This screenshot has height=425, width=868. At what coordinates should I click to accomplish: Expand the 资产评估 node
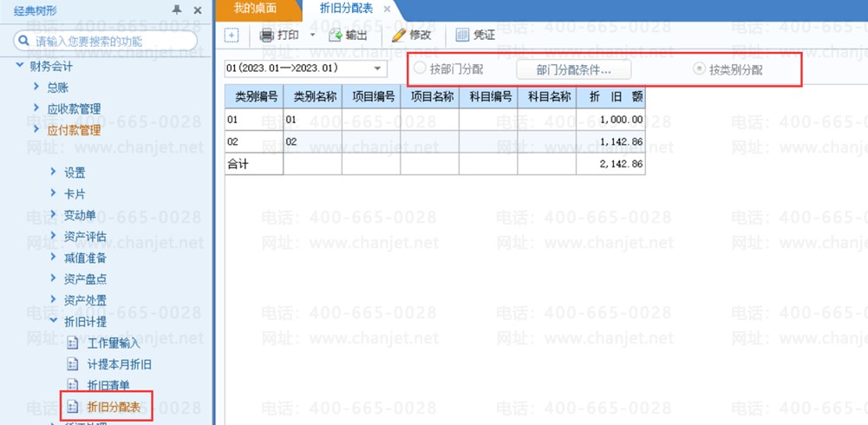53,235
